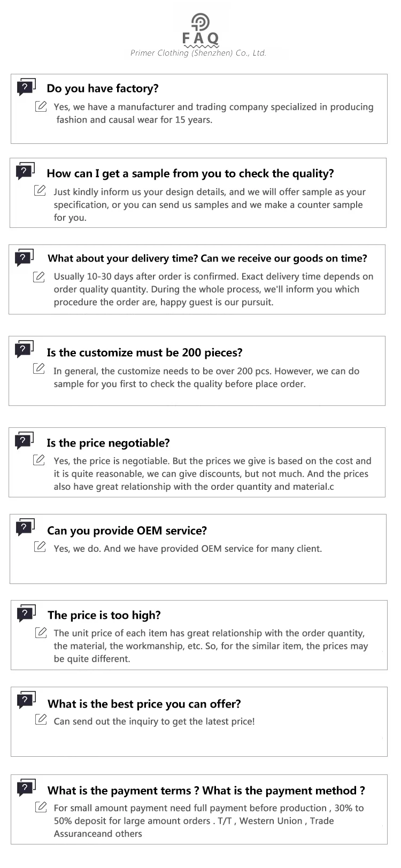Click question bubble icon beside OEM service question
Screen dimensions: 401x868
coord(25,527)
